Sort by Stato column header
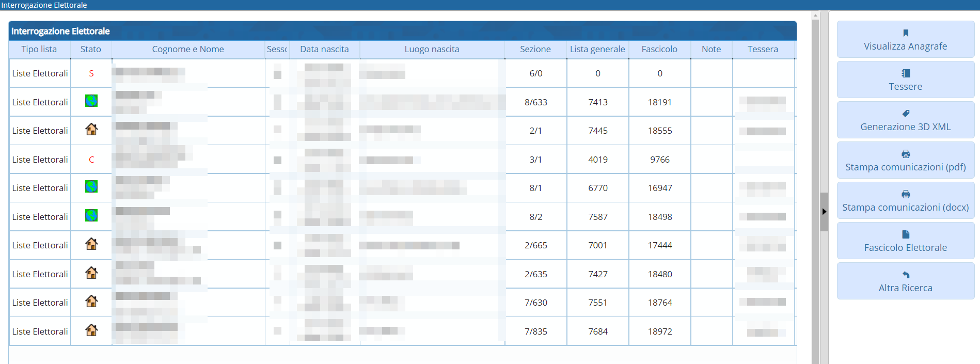 [91, 49]
